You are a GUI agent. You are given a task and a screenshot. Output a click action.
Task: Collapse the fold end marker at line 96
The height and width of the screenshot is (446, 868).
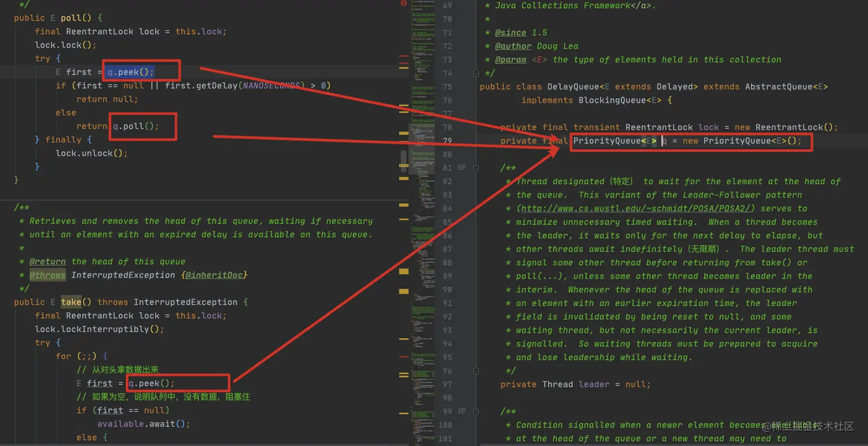click(475, 371)
